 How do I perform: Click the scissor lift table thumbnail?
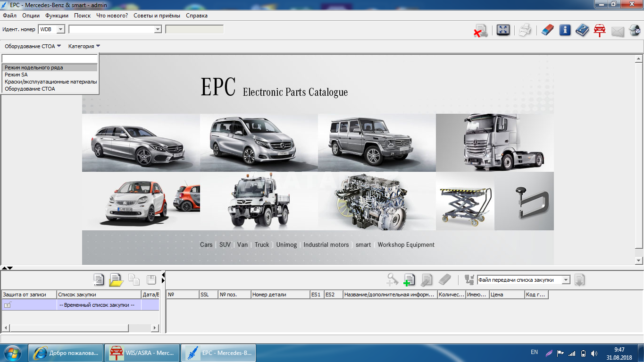(x=465, y=201)
